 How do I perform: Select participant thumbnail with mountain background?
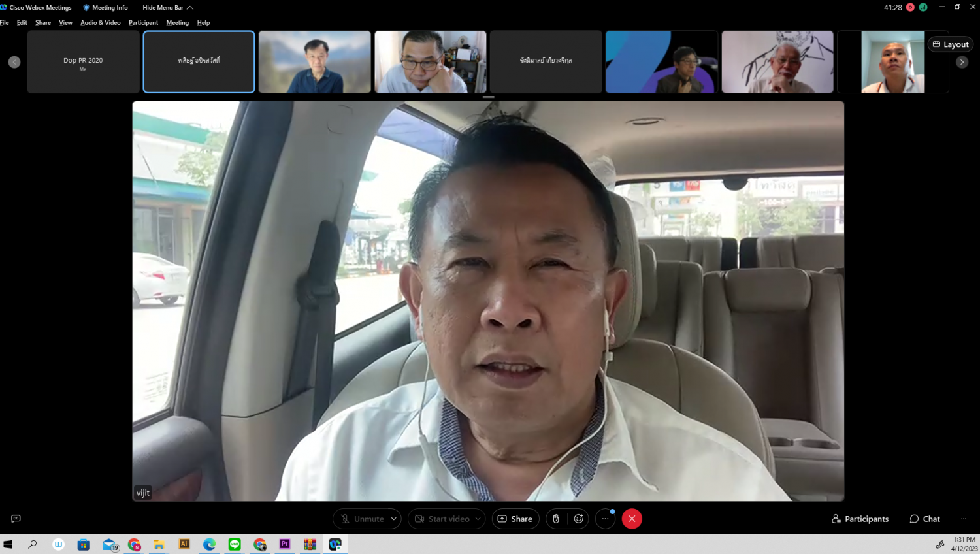click(x=315, y=62)
